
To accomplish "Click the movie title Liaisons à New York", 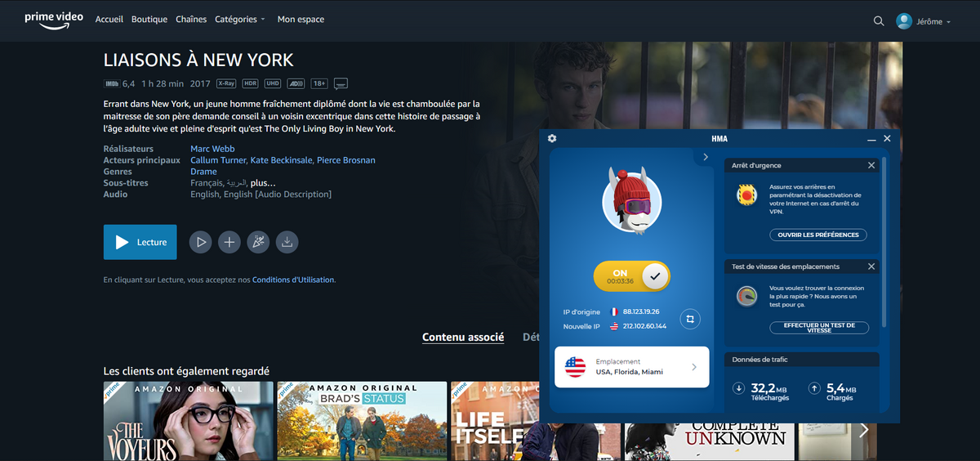I will 198,60.
